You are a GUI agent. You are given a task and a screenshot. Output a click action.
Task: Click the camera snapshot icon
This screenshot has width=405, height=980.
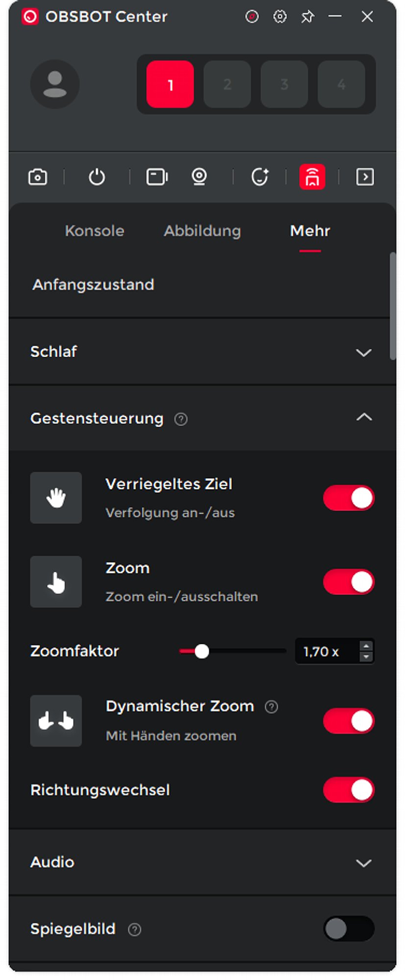tap(38, 177)
